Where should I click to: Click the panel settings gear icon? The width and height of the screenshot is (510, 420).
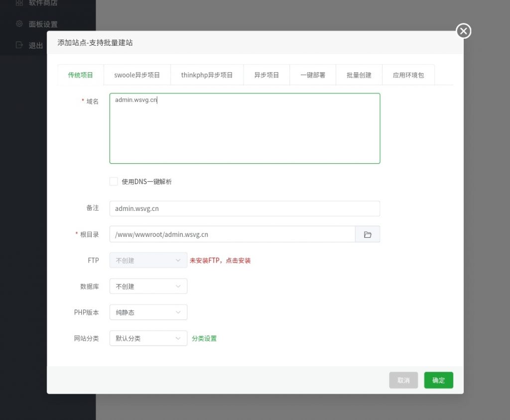pyautogui.click(x=19, y=24)
